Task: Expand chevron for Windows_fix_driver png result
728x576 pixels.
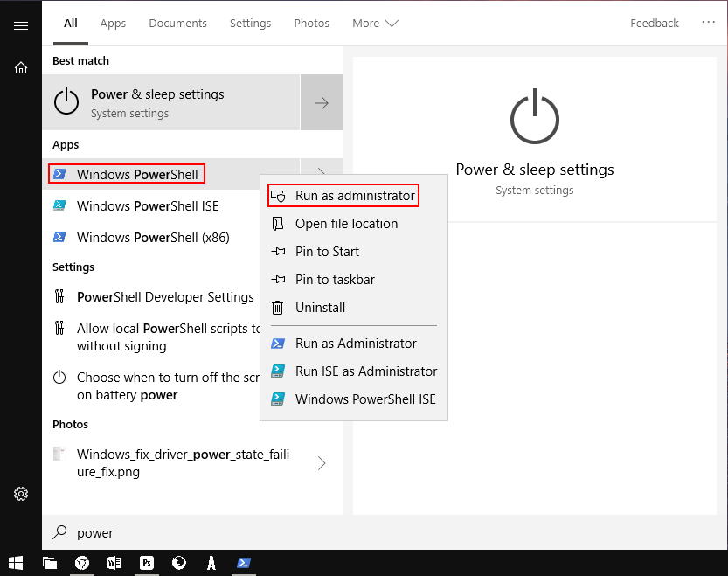Action: 322,463
